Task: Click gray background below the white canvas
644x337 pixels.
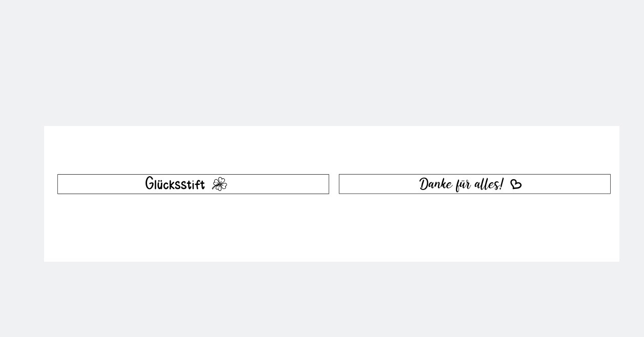Action: pyautogui.click(x=322, y=300)
